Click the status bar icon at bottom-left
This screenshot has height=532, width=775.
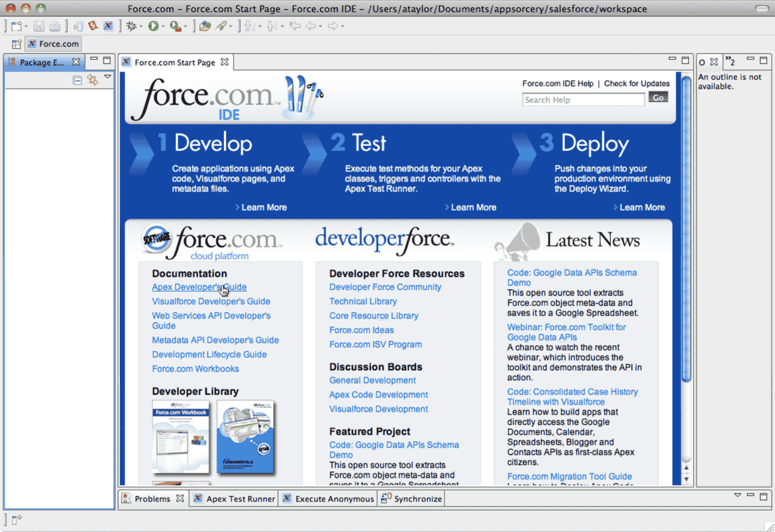pyautogui.click(x=17, y=519)
